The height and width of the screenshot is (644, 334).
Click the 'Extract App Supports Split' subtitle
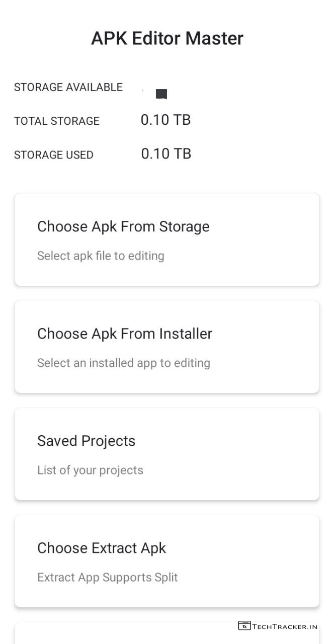click(108, 577)
